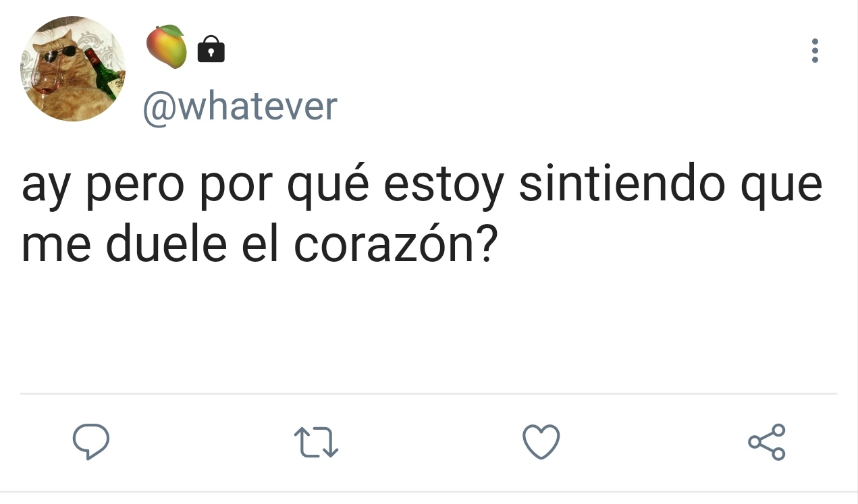Click the divider line above the action icons
Image resolution: width=858 pixels, height=504 pixels.
[x=429, y=393]
